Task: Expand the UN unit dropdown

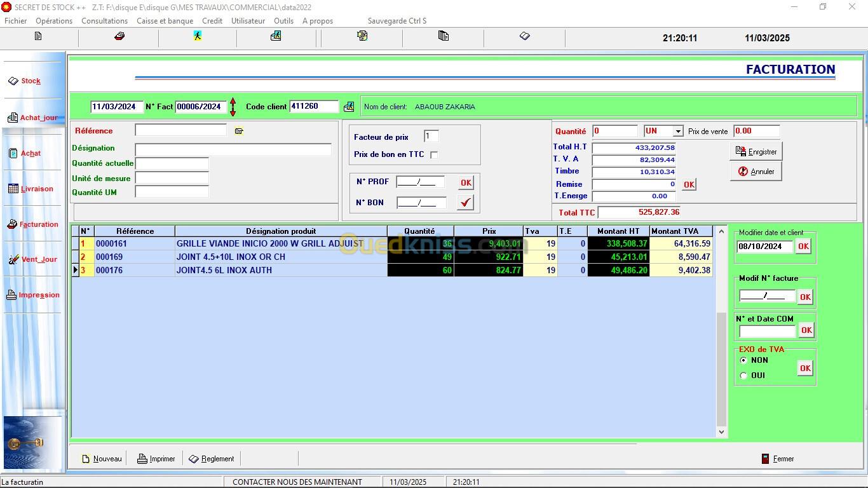Action: coord(678,132)
